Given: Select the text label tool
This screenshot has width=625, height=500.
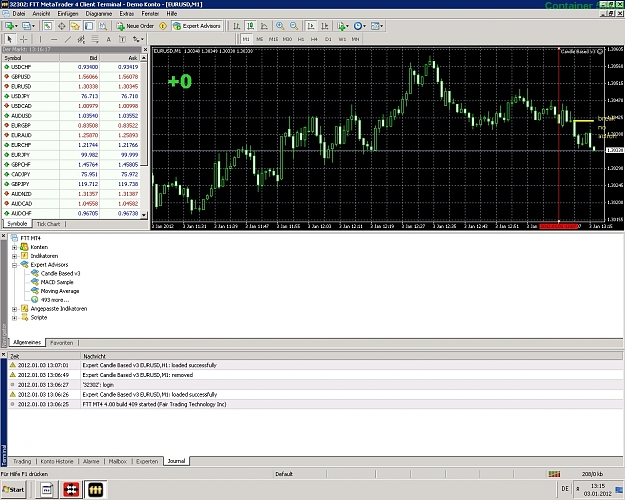Looking at the screenshot, I should coord(122,39).
